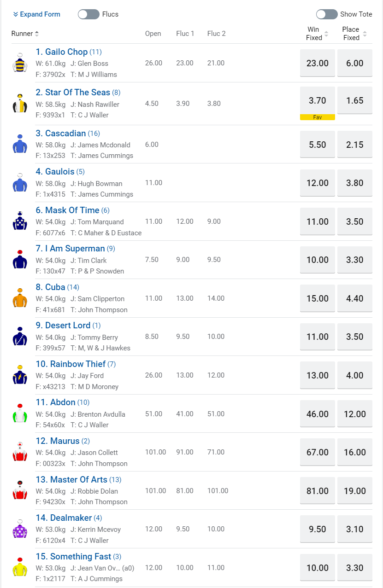Sort by Win Fixed odds
Image resolution: width=383 pixels, height=588 pixels.
pyautogui.click(x=326, y=34)
